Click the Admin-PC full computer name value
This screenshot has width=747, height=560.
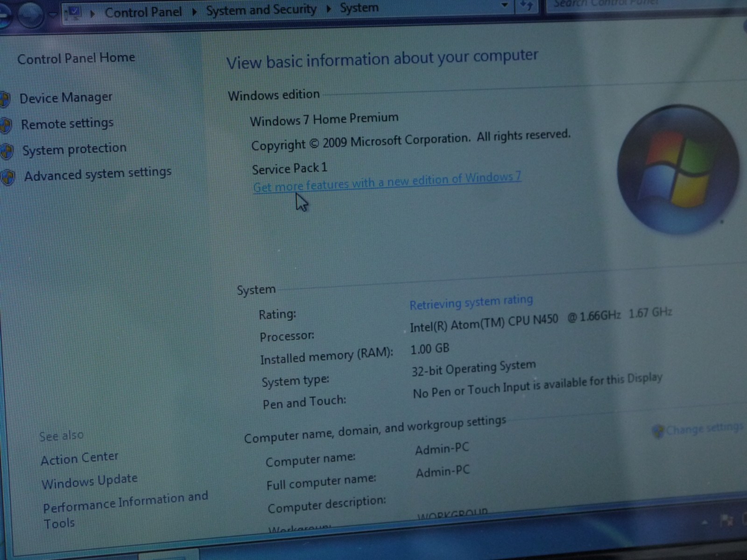[443, 472]
